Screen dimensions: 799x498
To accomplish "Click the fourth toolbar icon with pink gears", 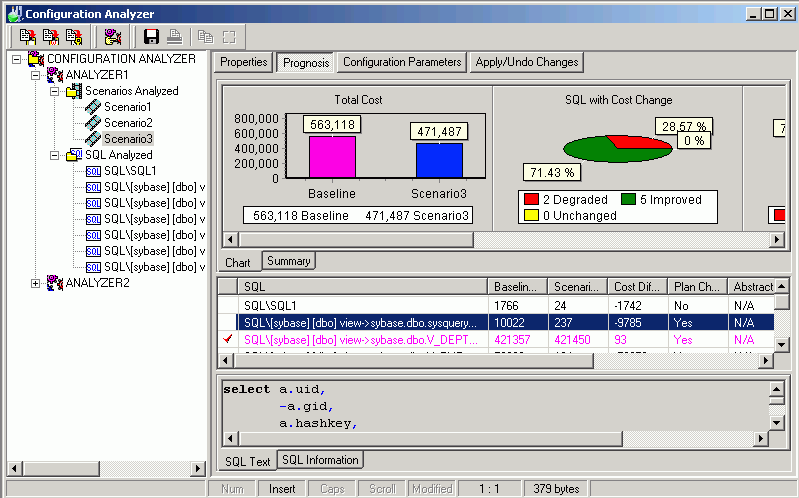I will point(113,37).
